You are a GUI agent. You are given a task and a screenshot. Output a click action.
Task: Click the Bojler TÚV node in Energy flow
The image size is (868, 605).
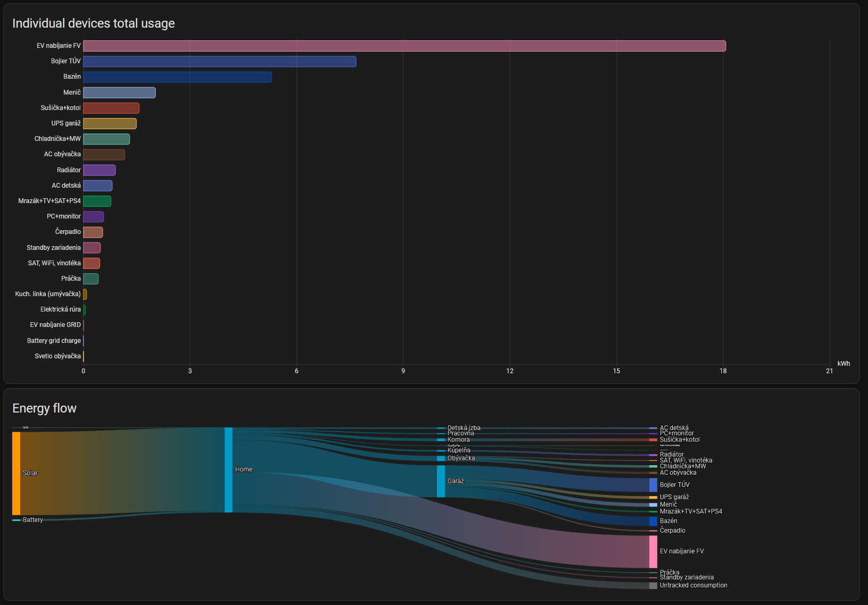(x=653, y=485)
